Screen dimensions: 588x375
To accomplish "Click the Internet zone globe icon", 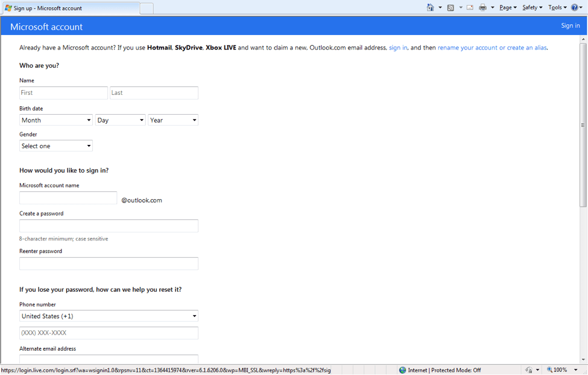I will 402,370.
